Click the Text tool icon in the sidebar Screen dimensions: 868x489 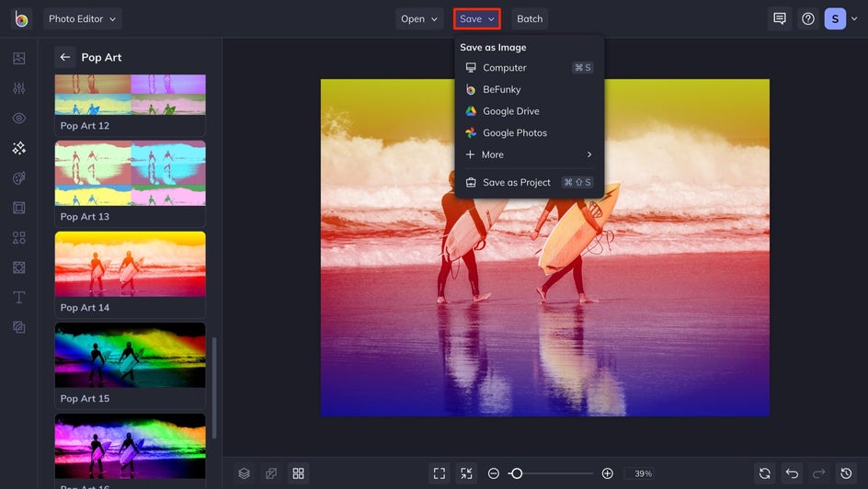[x=18, y=298]
